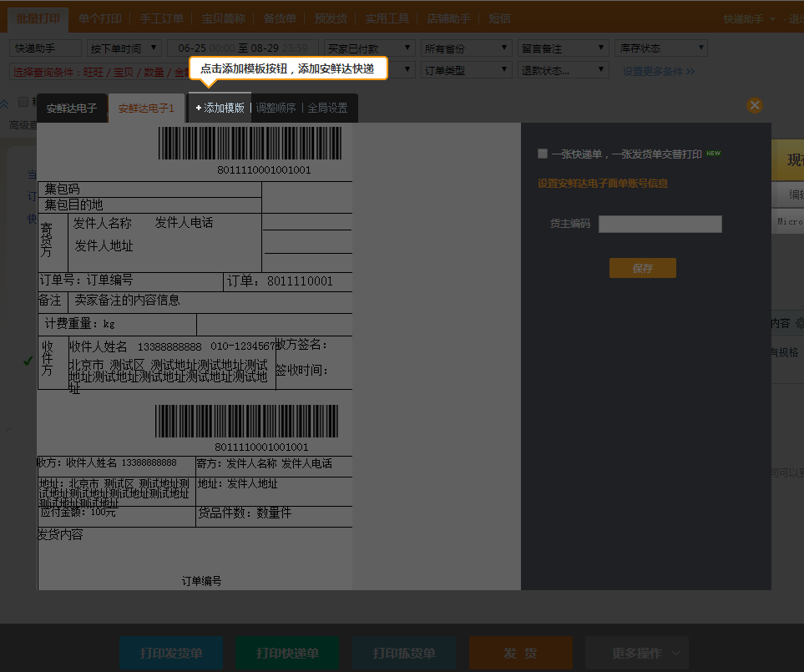Open the 手工订单 tab
Viewport: 804px width, 672px height.
point(161,18)
